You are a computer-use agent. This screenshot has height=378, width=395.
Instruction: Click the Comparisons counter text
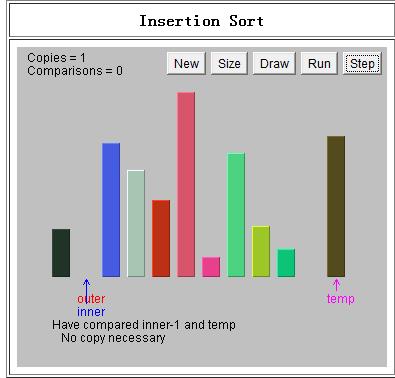[75, 71]
